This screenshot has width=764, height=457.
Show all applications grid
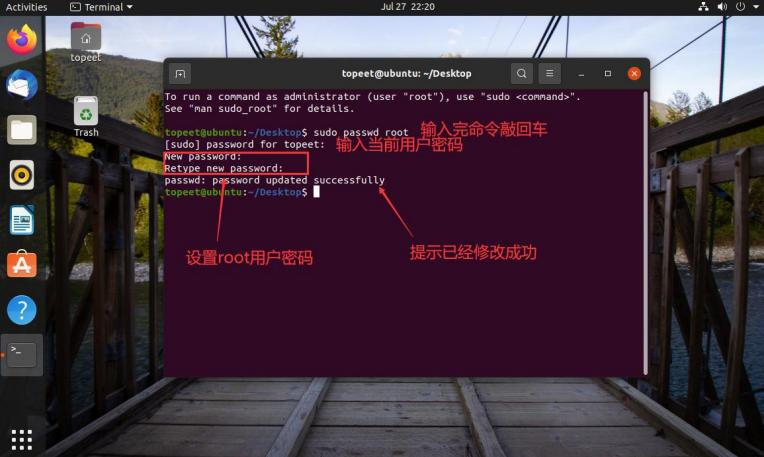(22, 440)
